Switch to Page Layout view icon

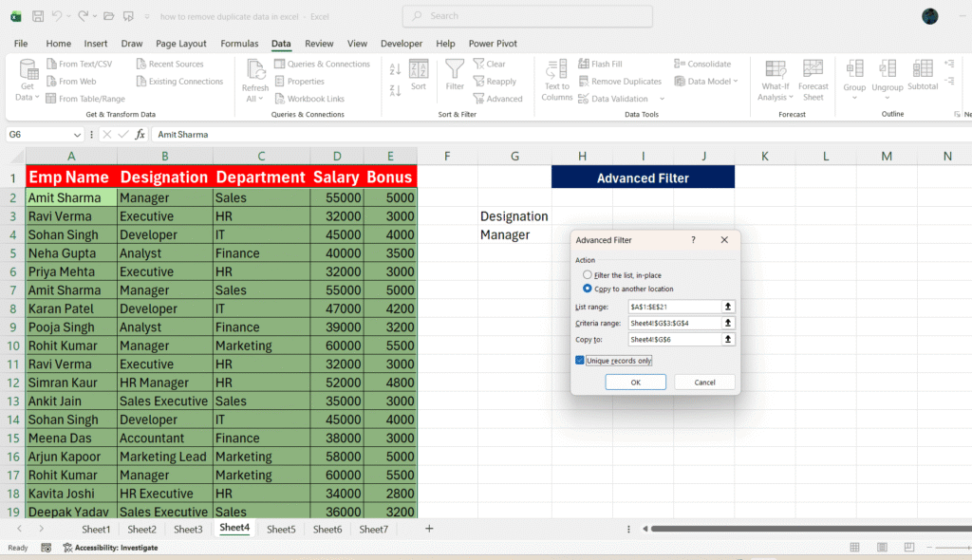click(882, 547)
